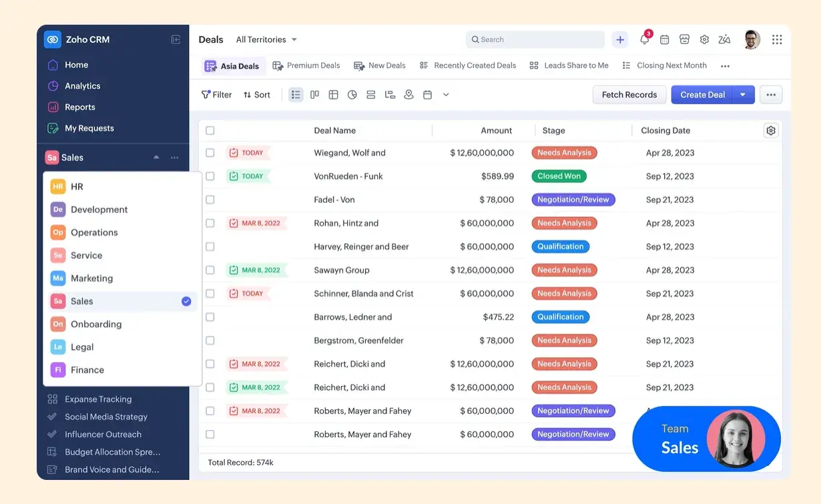Select the hierarchy view icon
Screen dimensions: 821x504
[x=390, y=95]
